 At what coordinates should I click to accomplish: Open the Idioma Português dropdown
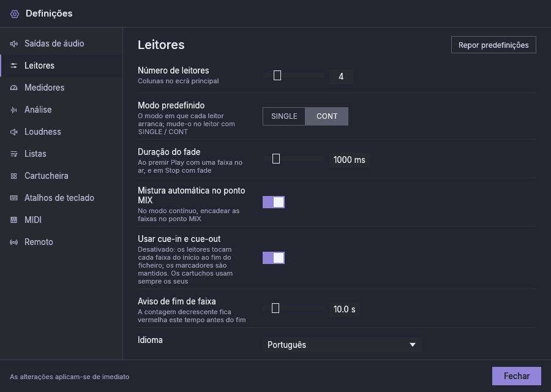point(342,345)
